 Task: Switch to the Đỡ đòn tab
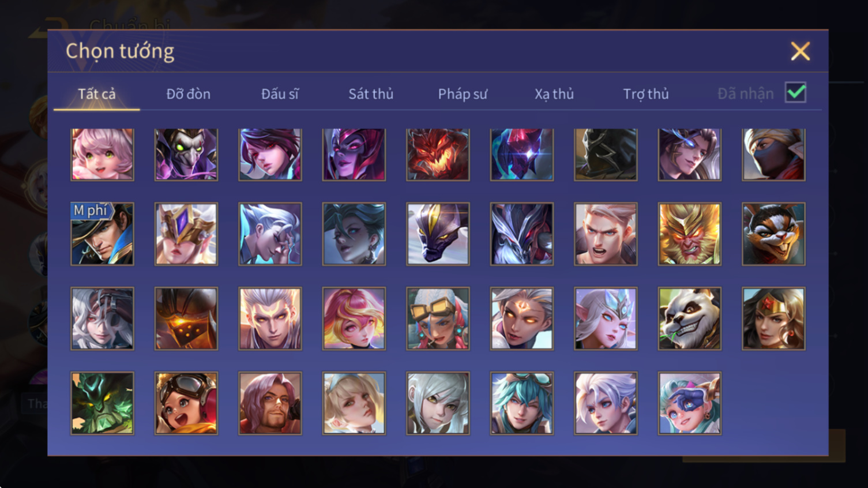pyautogui.click(x=188, y=93)
